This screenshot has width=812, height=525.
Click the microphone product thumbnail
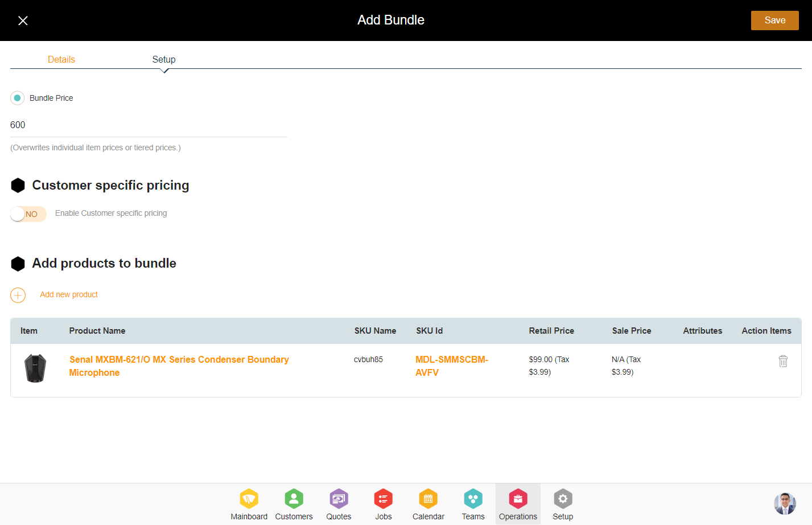click(35, 368)
